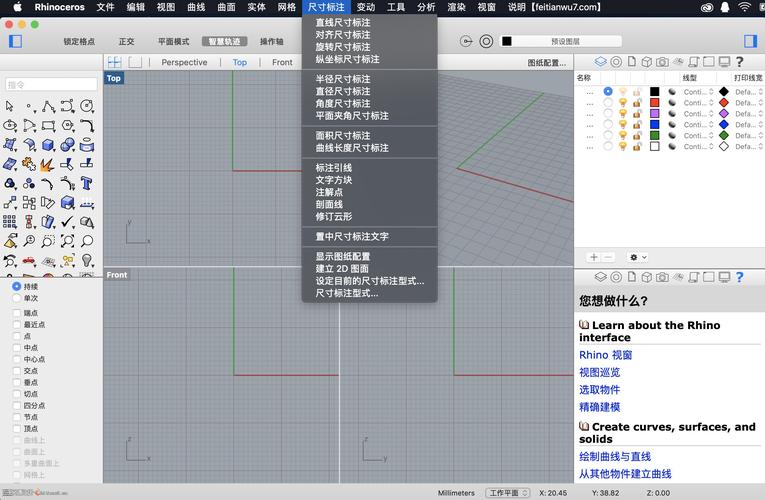Select the polygon drawing tool
Image resolution: width=765 pixels, height=500 pixels.
tap(67, 125)
